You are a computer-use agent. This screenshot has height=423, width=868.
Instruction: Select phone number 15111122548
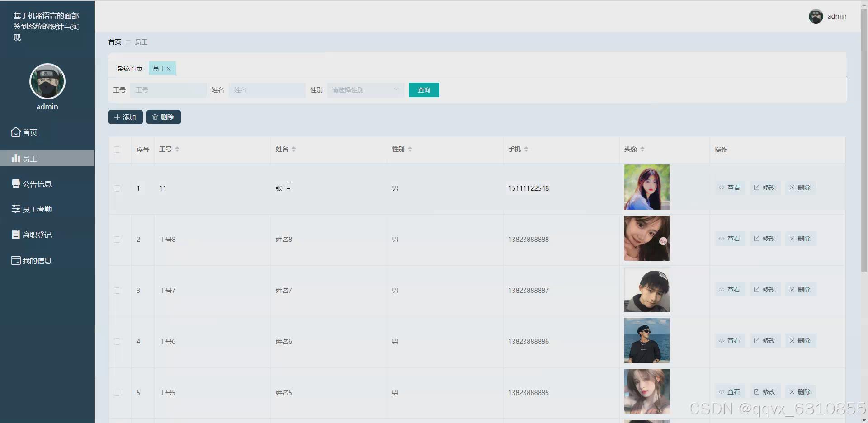528,188
